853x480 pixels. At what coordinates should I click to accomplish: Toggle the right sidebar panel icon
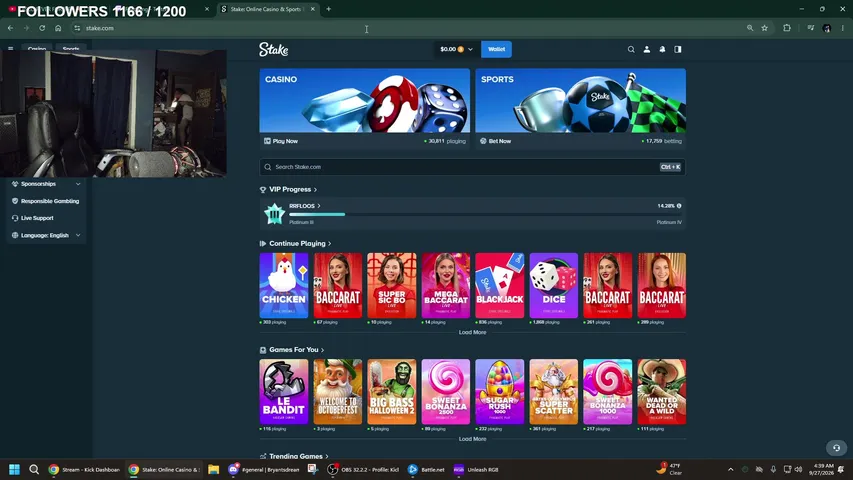pos(678,50)
